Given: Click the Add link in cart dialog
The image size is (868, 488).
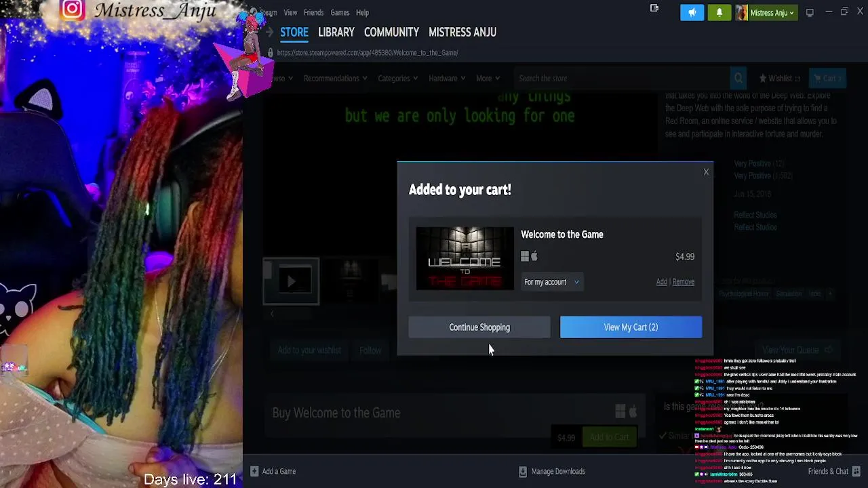Looking at the screenshot, I should (x=661, y=282).
